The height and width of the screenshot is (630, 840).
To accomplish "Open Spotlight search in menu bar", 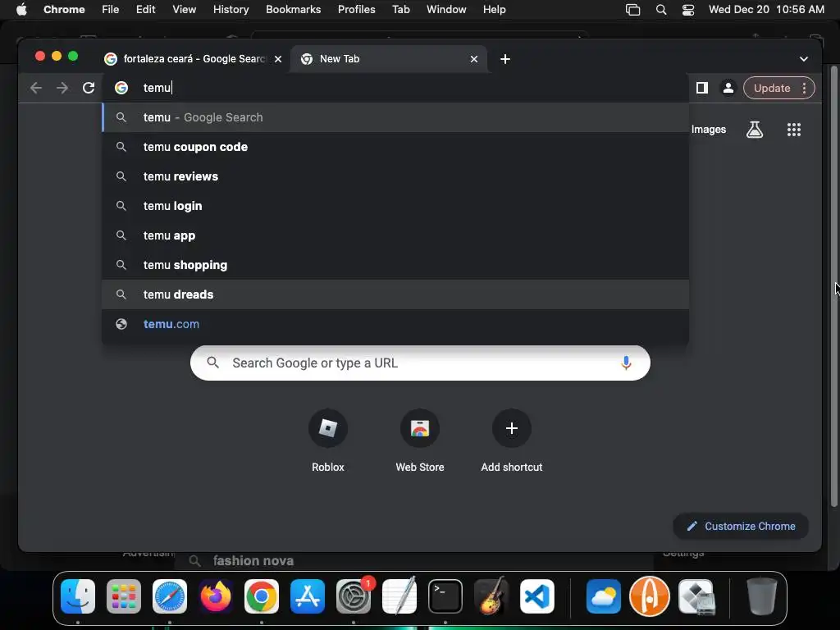I will pyautogui.click(x=661, y=10).
